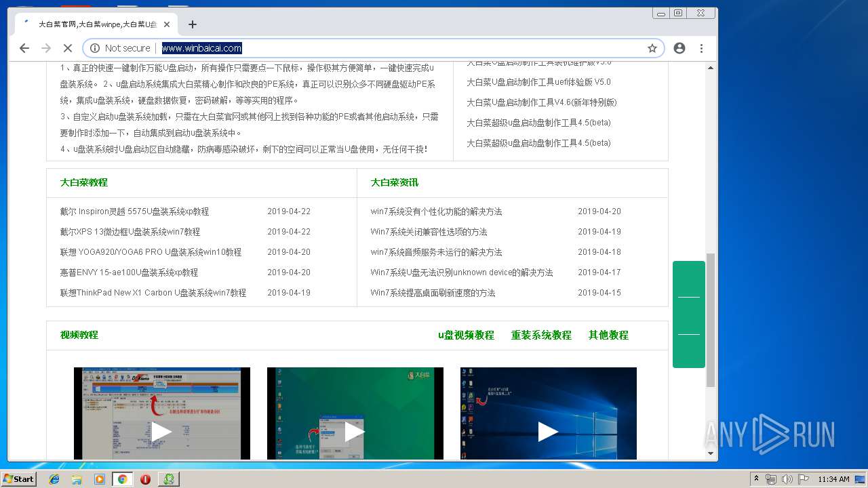
Task: Open 惠普ENVY 15-ae100 xp tutorial link
Action: click(x=129, y=272)
